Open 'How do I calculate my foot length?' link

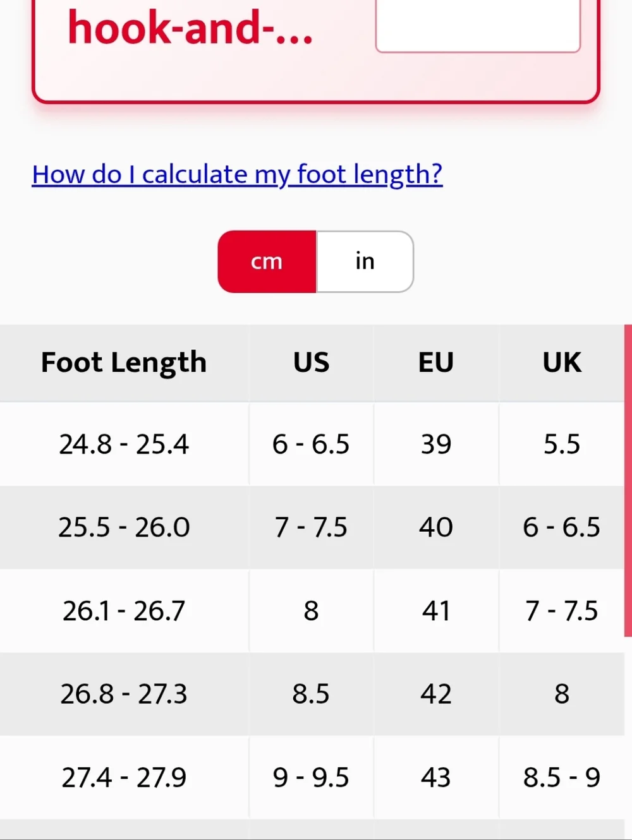click(x=237, y=174)
